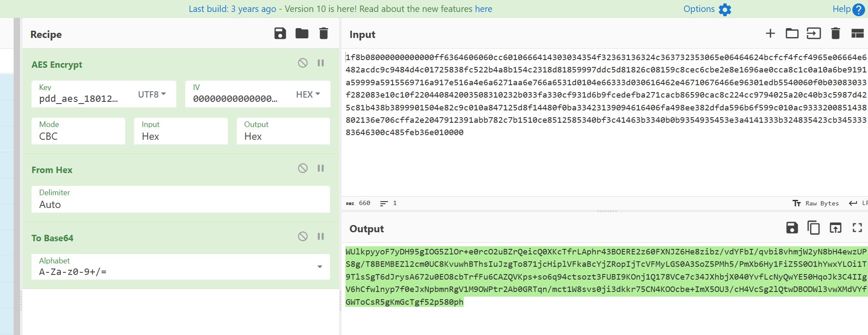The width and height of the screenshot is (868, 335).
Task: Load a recipe using folder icon
Action: coord(302,34)
